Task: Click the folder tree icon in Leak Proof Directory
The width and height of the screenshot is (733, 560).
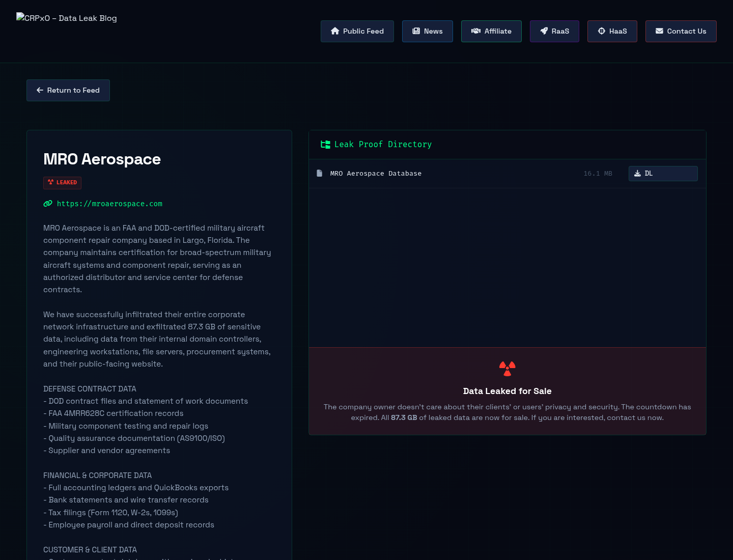Action: coord(325,145)
